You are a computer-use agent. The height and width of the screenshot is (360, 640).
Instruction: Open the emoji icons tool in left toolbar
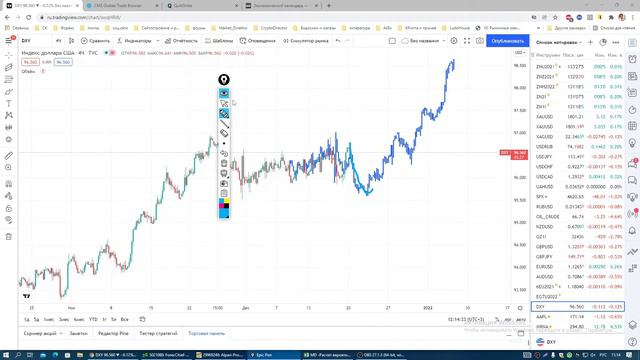click(9, 140)
